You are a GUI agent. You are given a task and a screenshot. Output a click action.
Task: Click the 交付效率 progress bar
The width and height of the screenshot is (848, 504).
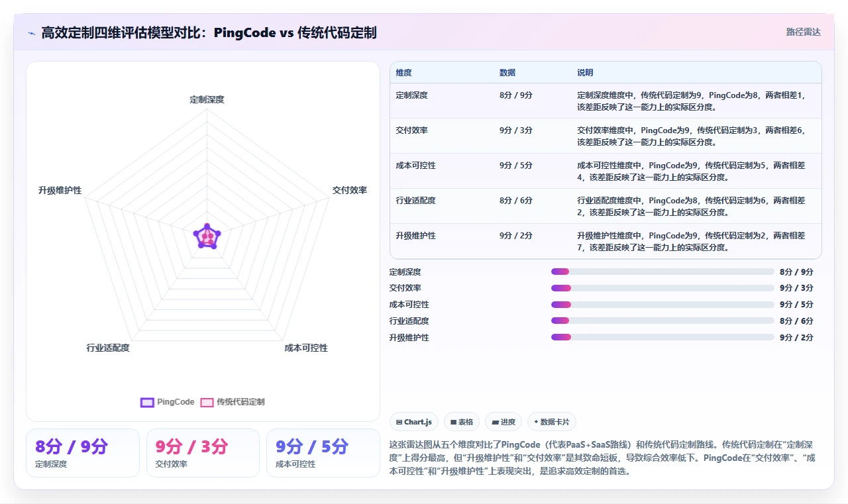662,288
